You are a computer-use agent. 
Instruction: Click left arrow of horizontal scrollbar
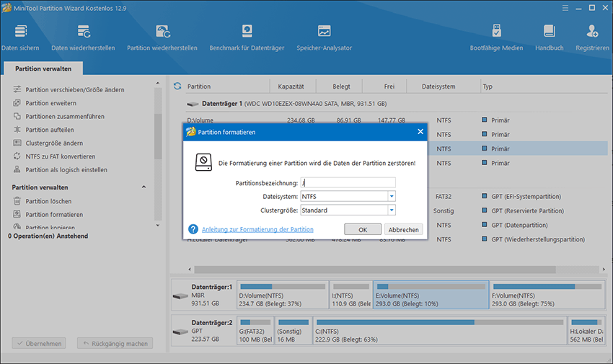[190, 270]
